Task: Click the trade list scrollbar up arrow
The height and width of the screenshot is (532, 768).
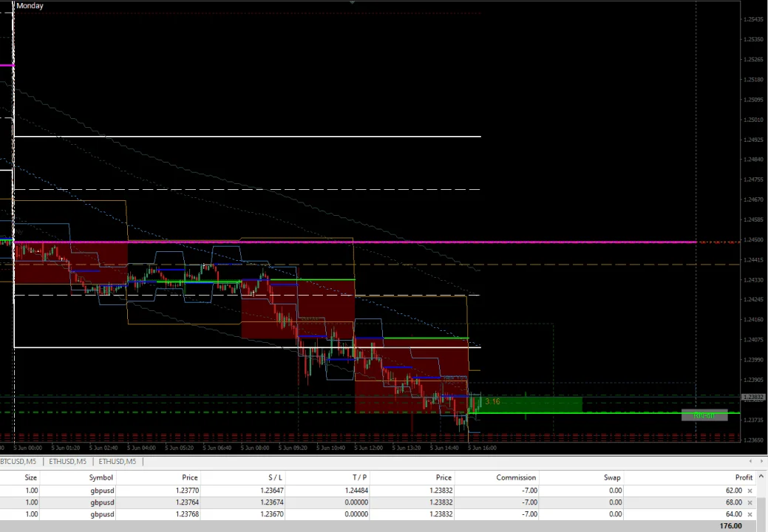Action: click(x=761, y=476)
